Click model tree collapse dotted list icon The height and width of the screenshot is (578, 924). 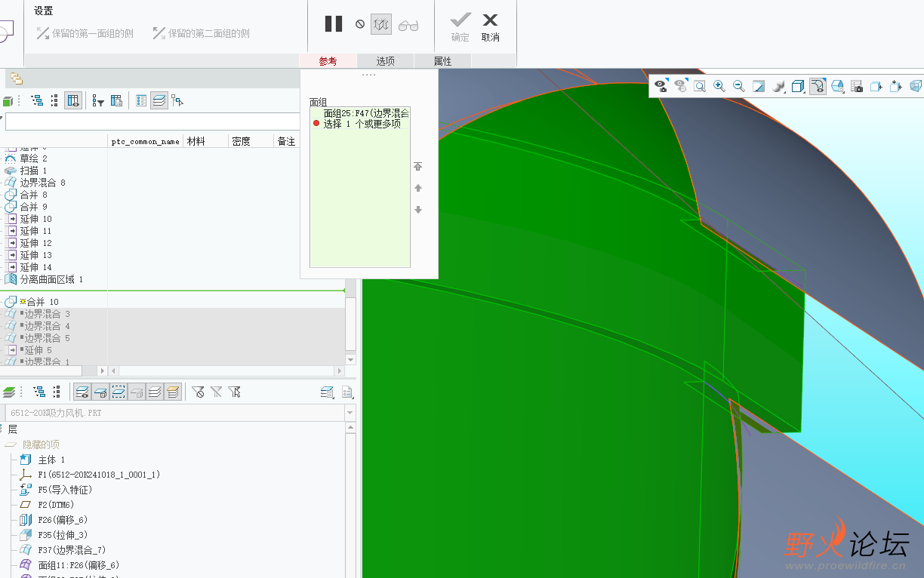tap(54, 100)
